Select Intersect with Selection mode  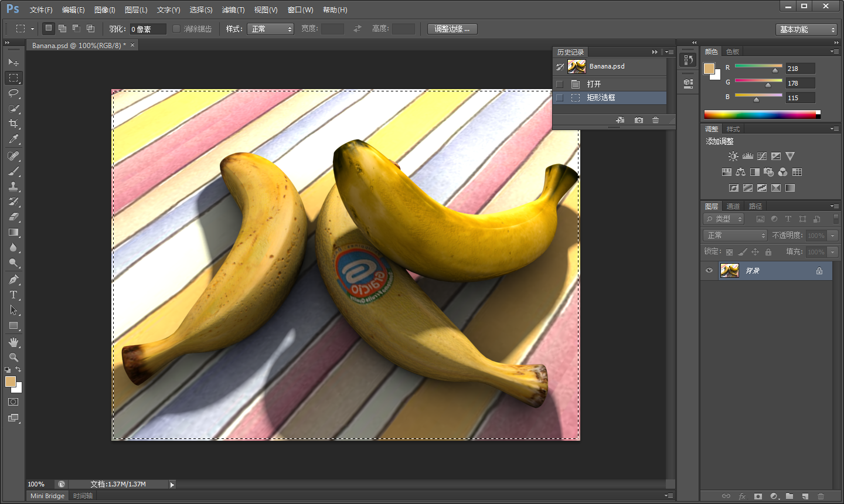90,28
